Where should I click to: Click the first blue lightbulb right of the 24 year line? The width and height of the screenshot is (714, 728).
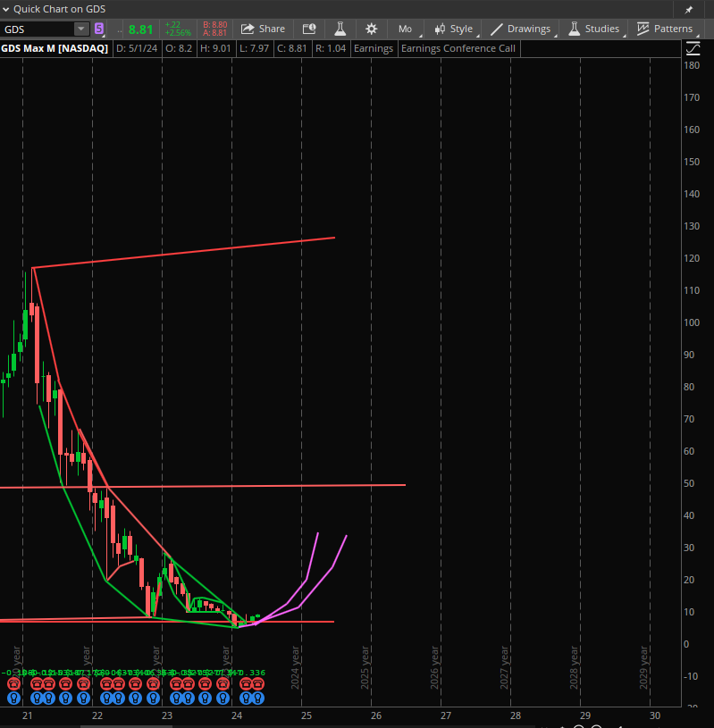pyautogui.click(x=247, y=698)
